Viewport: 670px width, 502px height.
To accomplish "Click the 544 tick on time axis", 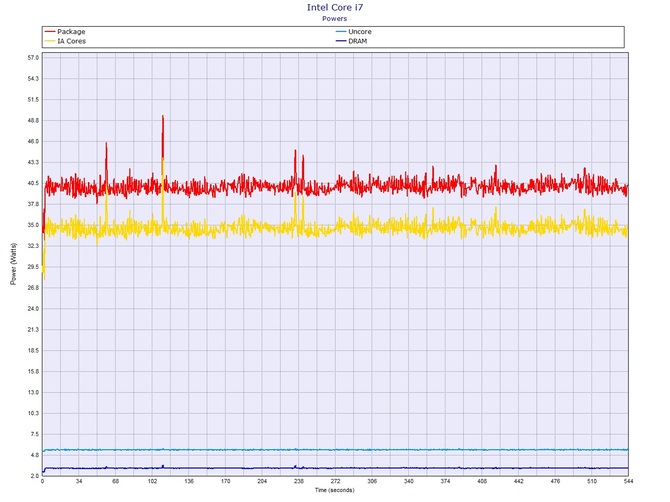I will pos(626,482).
